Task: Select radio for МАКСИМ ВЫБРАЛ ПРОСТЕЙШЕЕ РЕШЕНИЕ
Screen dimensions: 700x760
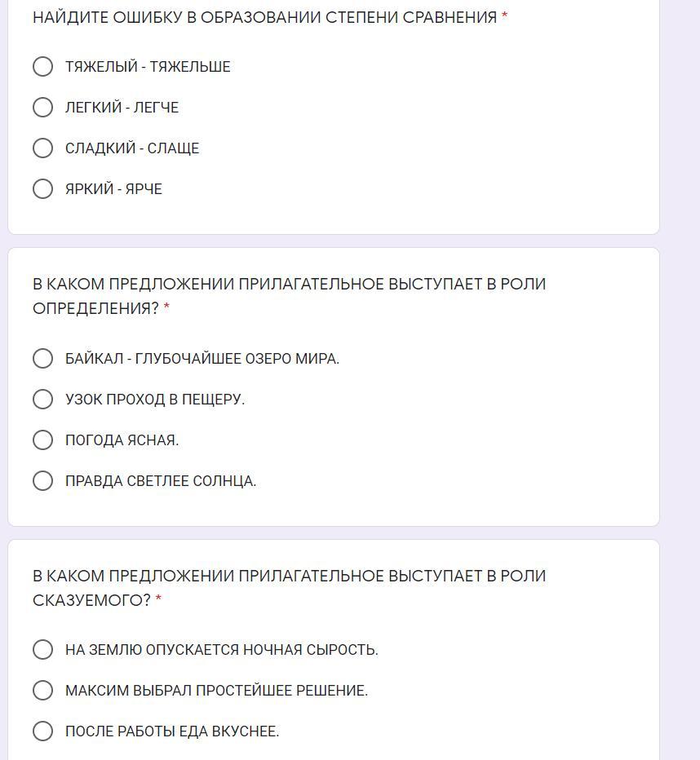Action: coord(43,691)
